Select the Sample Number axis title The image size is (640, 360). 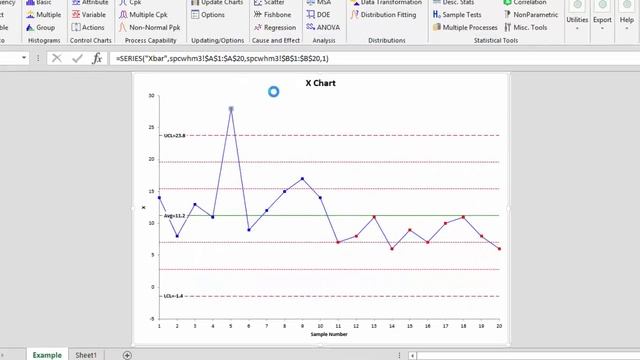coord(329,334)
